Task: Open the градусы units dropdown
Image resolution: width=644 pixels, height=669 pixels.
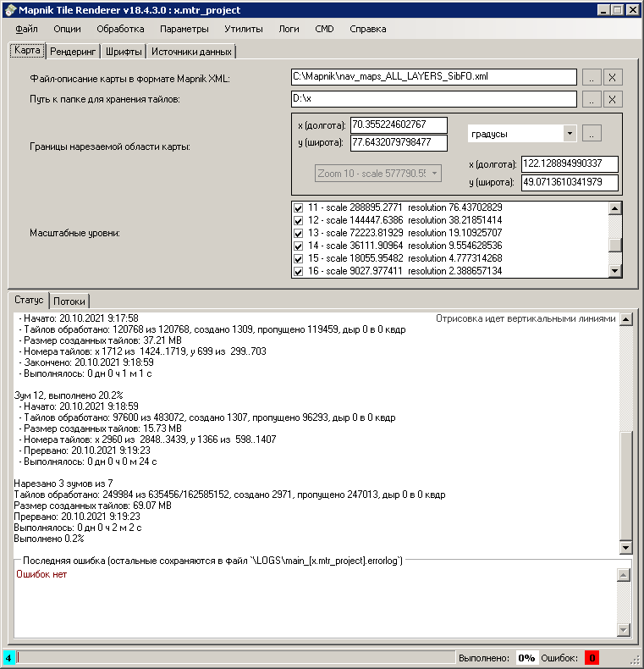Action: coord(570,134)
